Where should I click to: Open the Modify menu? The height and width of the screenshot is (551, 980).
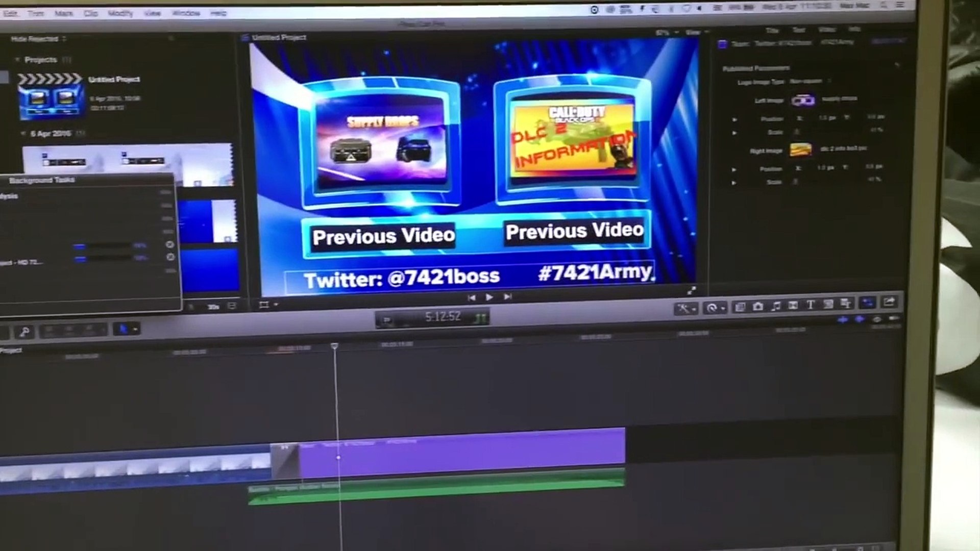tap(120, 13)
